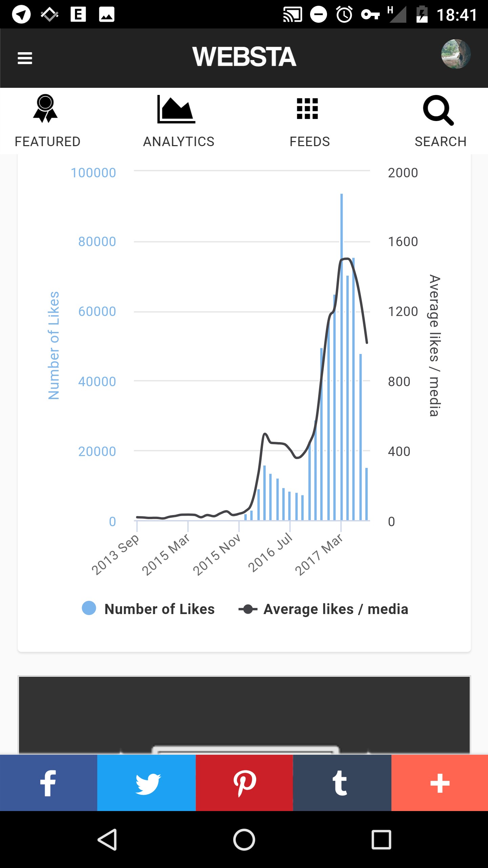Tap the Android back navigation button
The image size is (488, 868).
point(107,840)
